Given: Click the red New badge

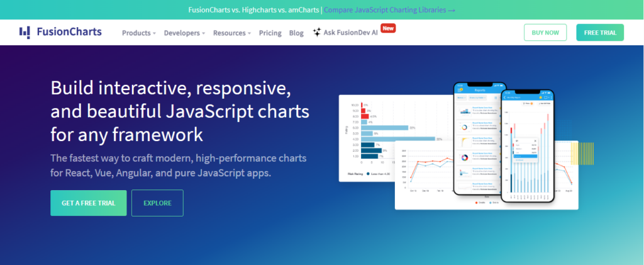Looking at the screenshot, I should pyautogui.click(x=388, y=28).
